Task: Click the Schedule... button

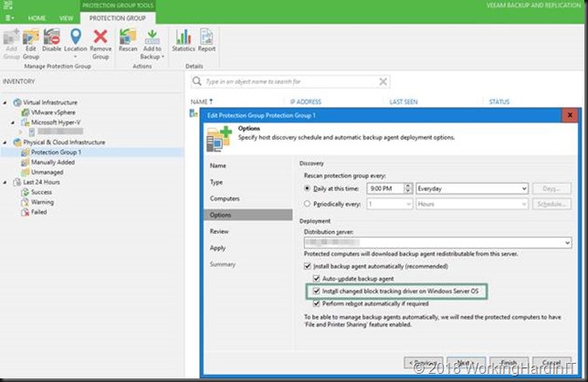Action: [551, 204]
